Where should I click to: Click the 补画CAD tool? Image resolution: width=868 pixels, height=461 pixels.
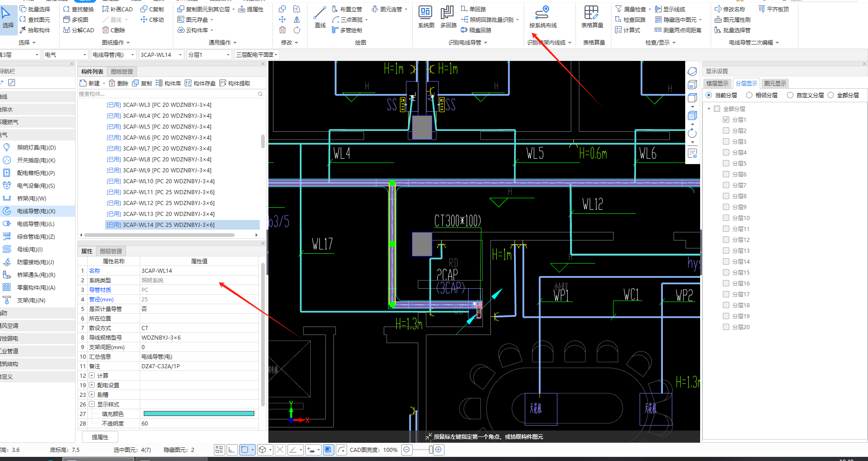coord(117,9)
